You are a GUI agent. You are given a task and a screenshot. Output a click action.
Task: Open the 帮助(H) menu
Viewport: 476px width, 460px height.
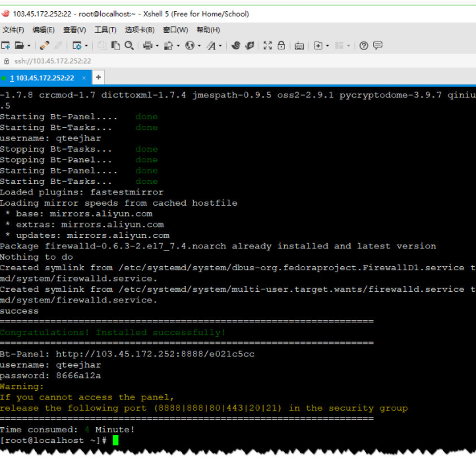(208, 30)
